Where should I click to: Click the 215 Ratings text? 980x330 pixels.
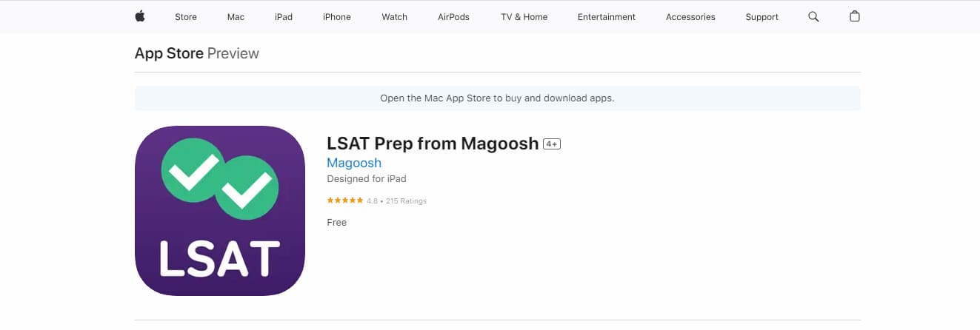point(406,201)
